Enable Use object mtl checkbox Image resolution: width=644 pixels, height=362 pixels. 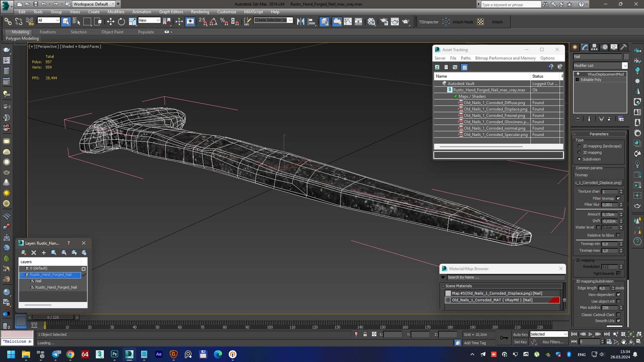pyautogui.click(x=618, y=301)
